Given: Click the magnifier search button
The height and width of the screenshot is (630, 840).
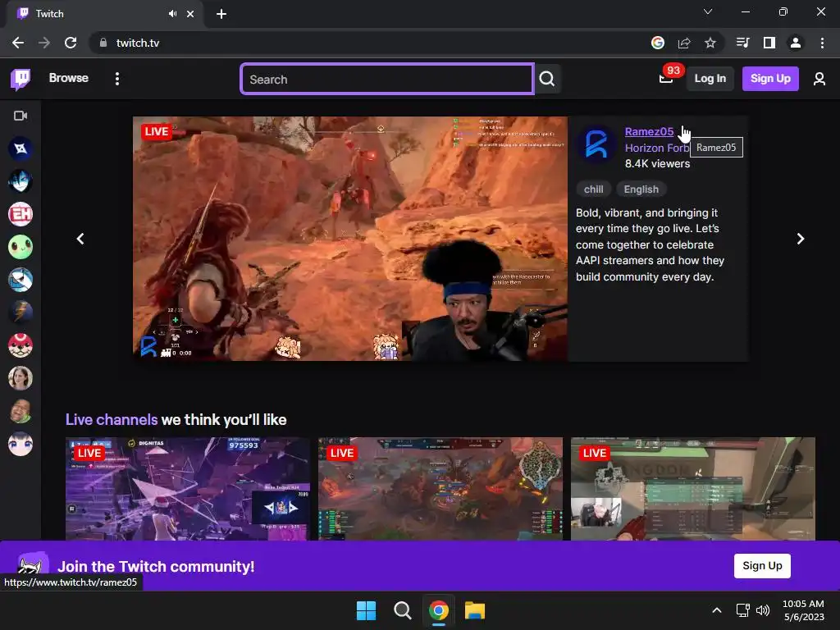Looking at the screenshot, I should pyautogui.click(x=547, y=80).
